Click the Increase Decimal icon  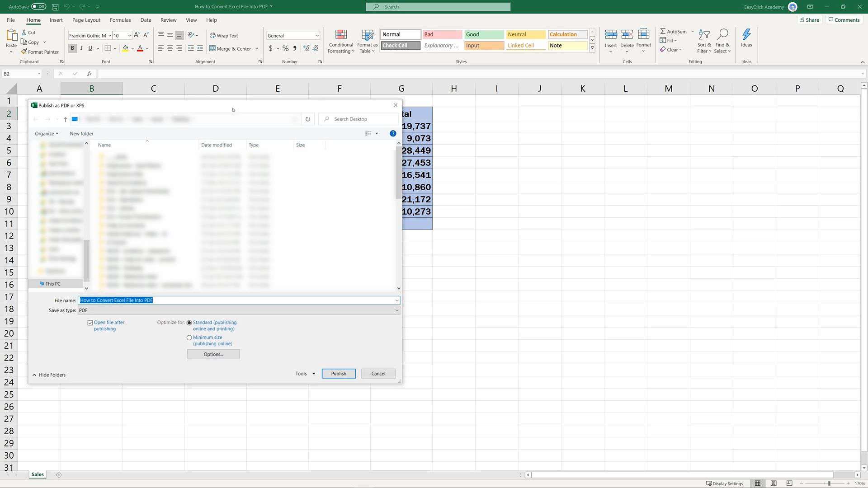click(x=306, y=48)
